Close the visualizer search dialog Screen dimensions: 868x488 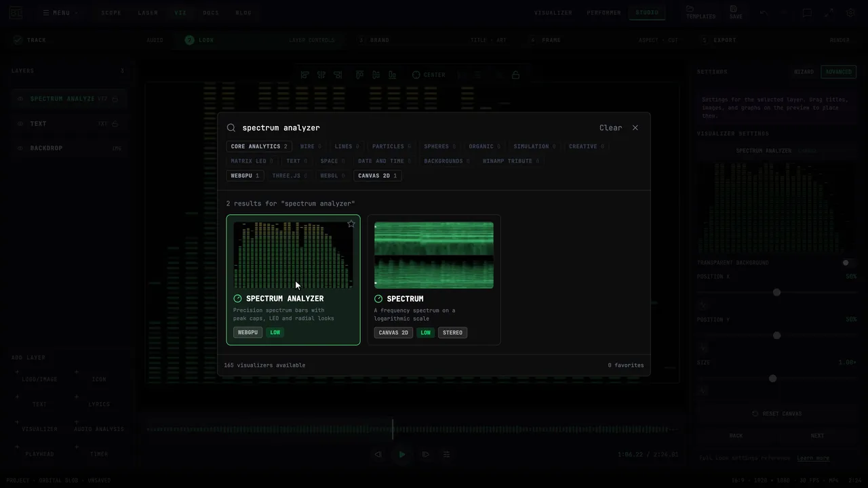point(635,127)
